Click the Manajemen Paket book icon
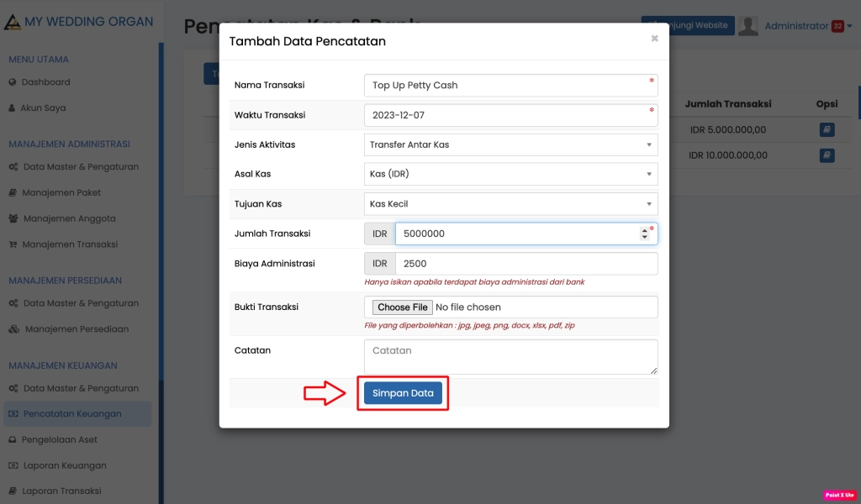 coord(13,193)
